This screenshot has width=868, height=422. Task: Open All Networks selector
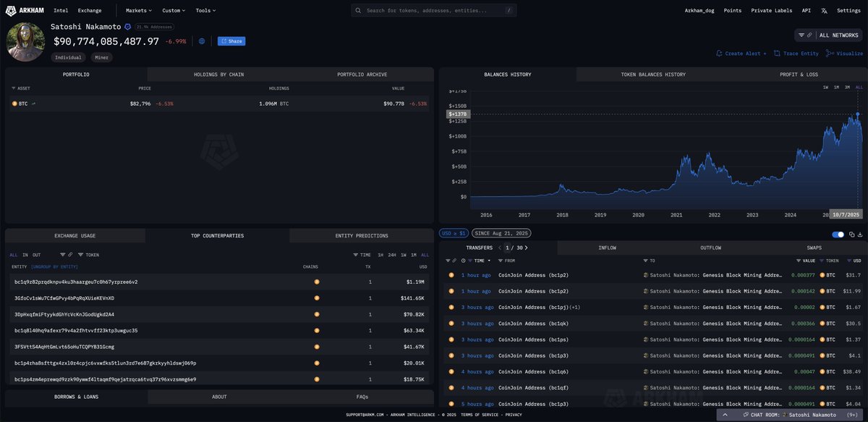pyautogui.click(x=839, y=35)
